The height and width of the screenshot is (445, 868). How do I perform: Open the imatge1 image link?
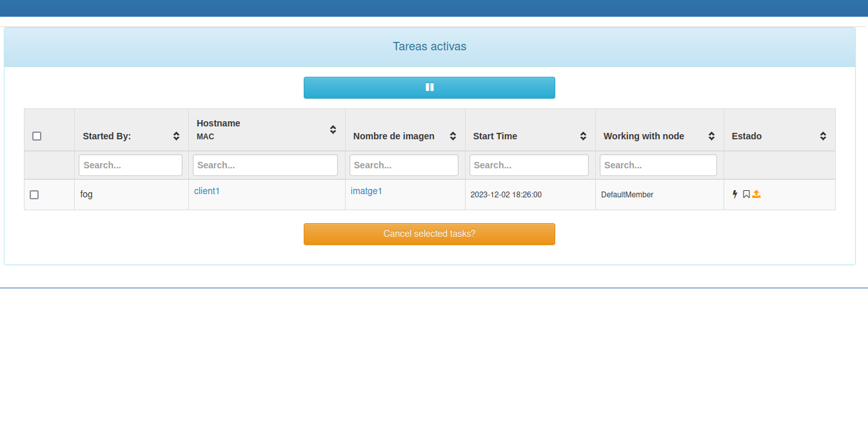click(366, 191)
